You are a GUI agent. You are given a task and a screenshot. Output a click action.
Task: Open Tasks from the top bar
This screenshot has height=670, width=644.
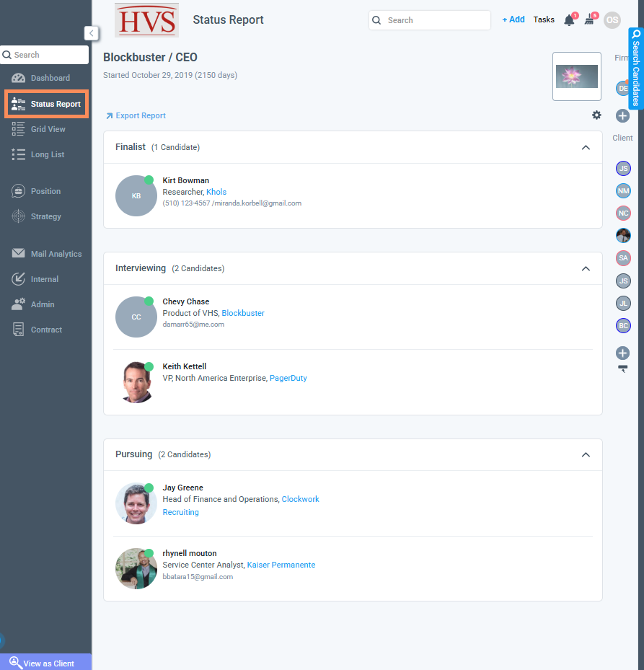[x=544, y=19]
